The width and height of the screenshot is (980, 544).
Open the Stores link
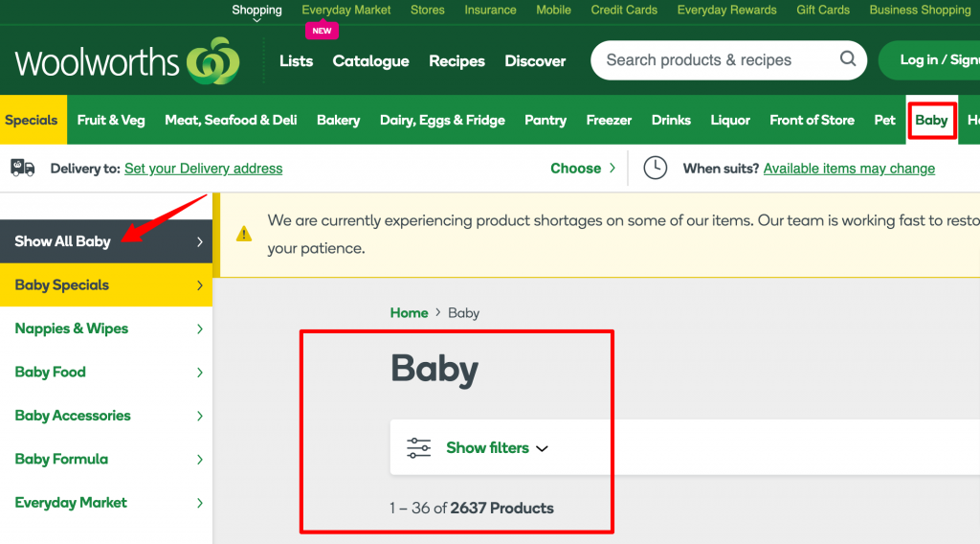[x=428, y=10]
